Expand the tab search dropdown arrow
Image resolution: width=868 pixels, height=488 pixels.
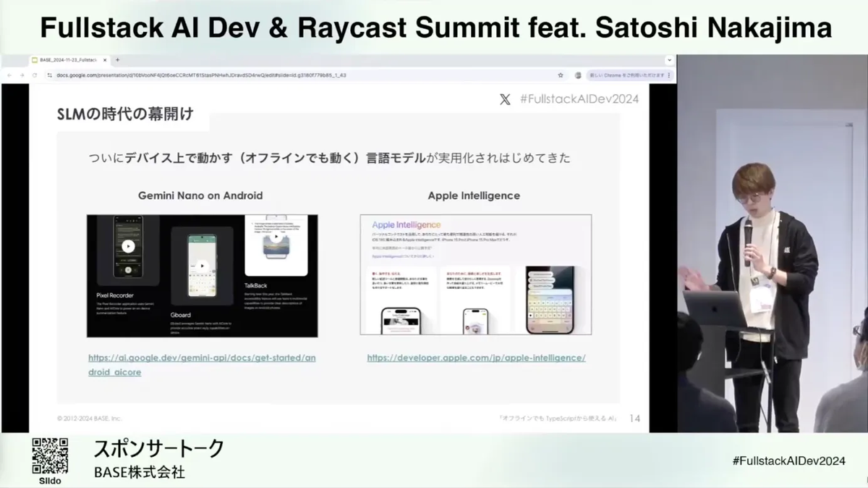(669, 59)
